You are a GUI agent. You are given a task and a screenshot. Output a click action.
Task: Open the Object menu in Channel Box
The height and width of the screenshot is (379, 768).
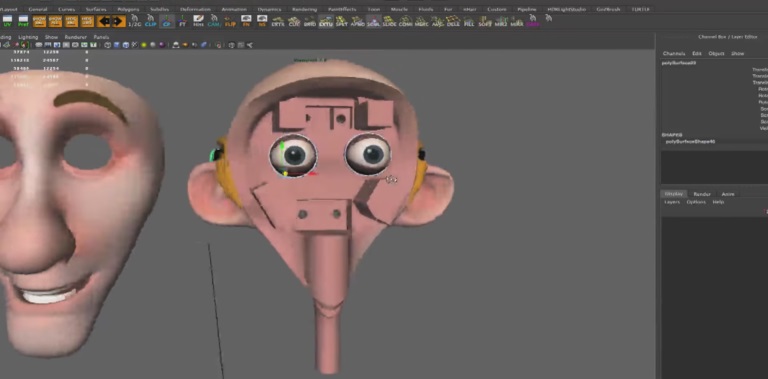tap(717, 53)
